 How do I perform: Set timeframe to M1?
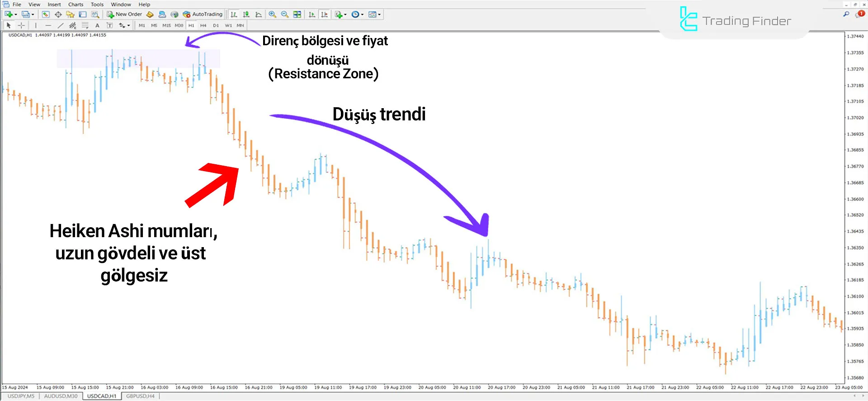142,25
